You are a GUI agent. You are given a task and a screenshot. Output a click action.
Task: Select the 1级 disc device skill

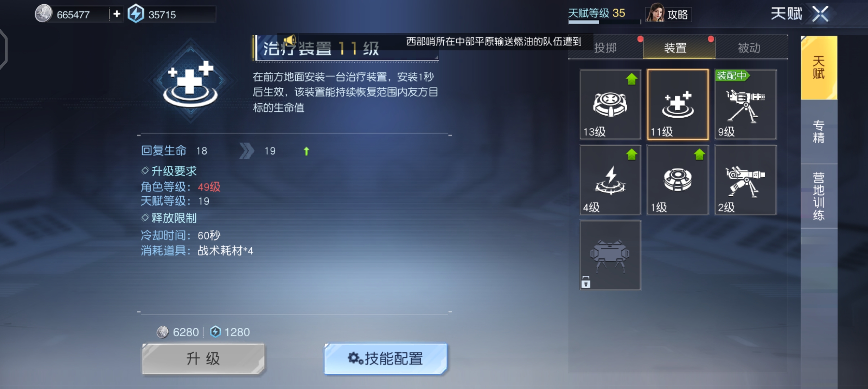[x=678, y=180]
